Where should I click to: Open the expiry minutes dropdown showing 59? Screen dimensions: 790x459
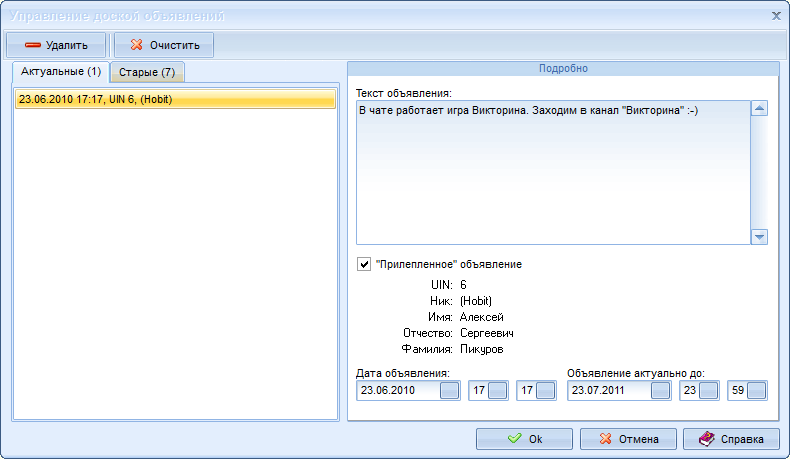click(757, 390)
